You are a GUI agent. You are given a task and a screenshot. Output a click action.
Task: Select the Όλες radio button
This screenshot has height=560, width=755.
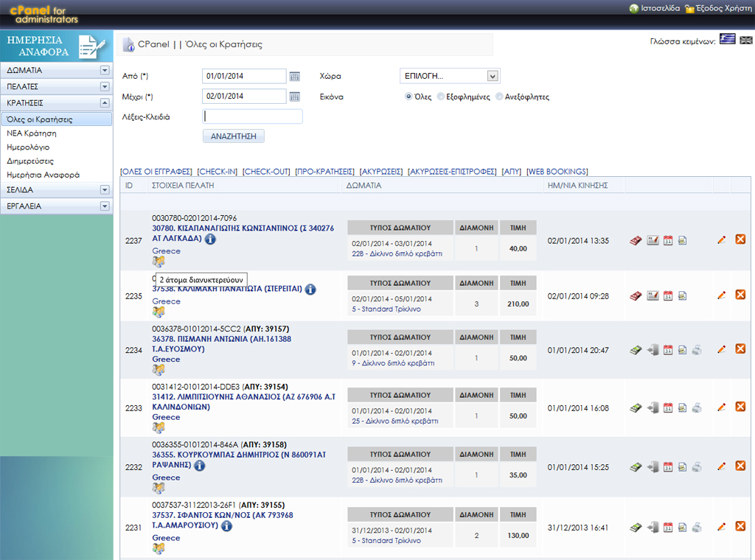click(x=408, y=97)
